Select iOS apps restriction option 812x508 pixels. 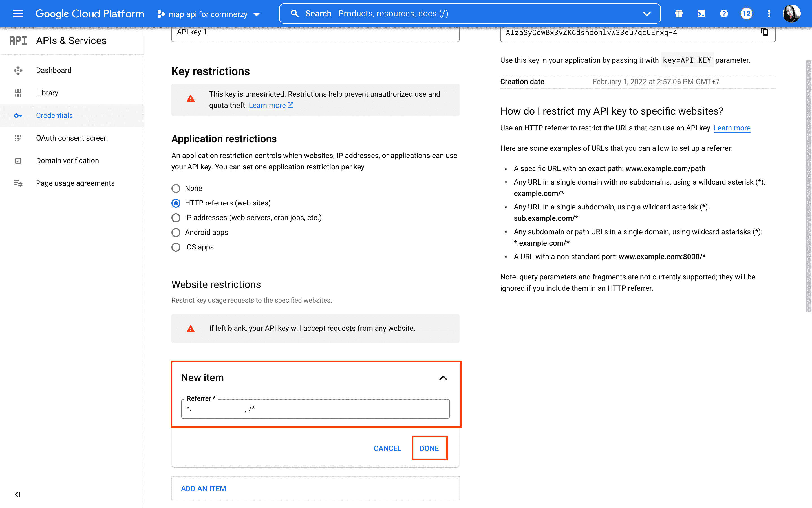(x=176, y=247)
